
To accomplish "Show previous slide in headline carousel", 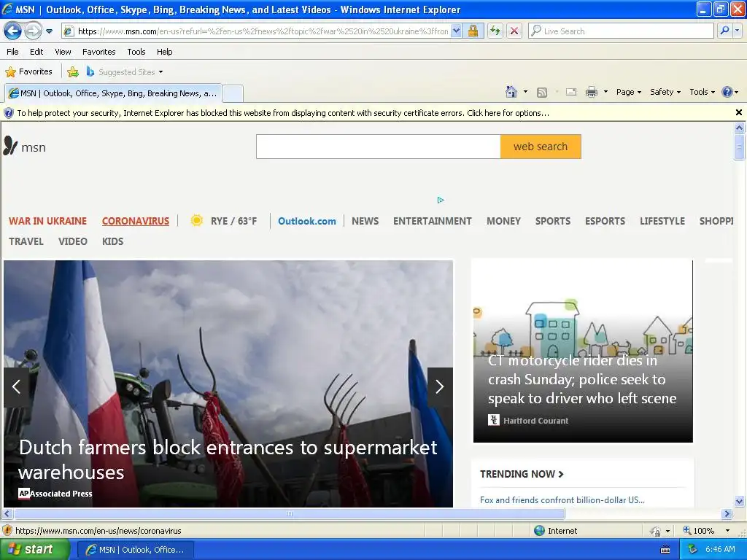I will pos(16,386).
